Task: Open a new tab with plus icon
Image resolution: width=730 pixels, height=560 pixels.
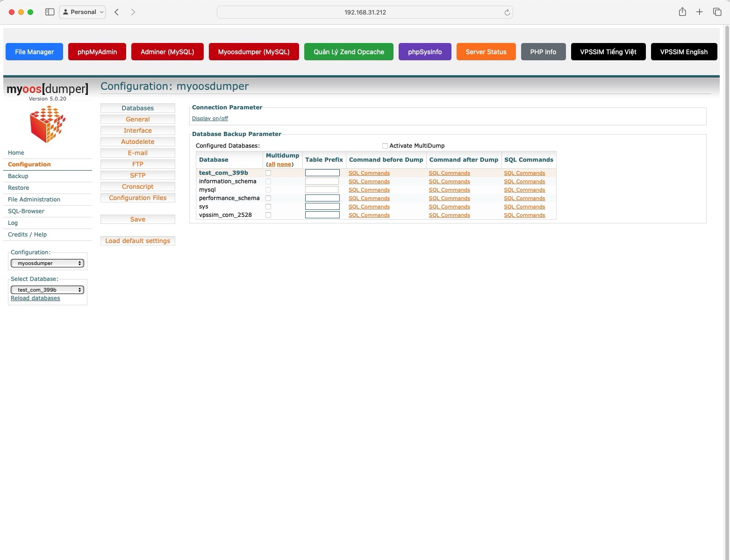Action: [x=700, y=12]
